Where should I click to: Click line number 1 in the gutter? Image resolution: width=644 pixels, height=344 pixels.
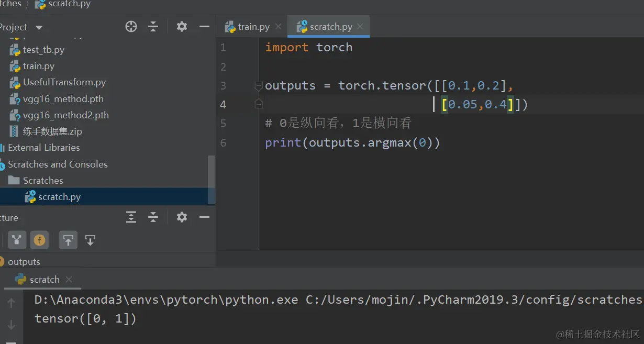point(223,48)
